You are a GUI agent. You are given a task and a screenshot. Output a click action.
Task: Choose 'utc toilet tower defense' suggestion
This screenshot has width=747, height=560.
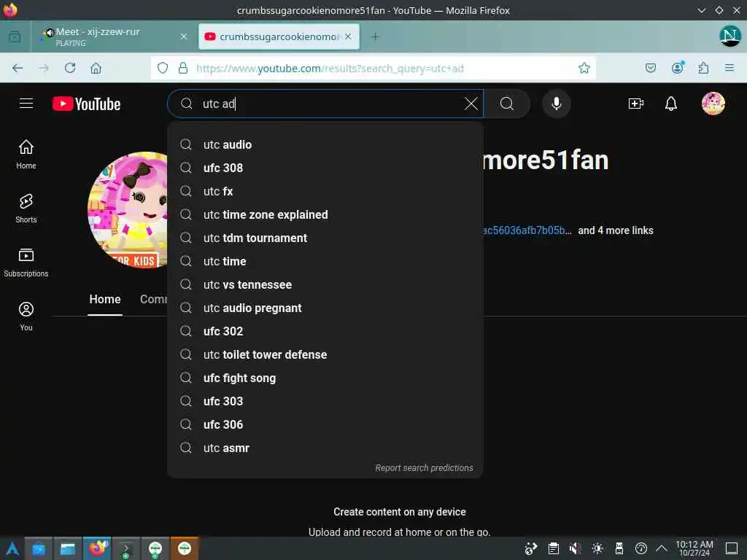coord(325,355)
